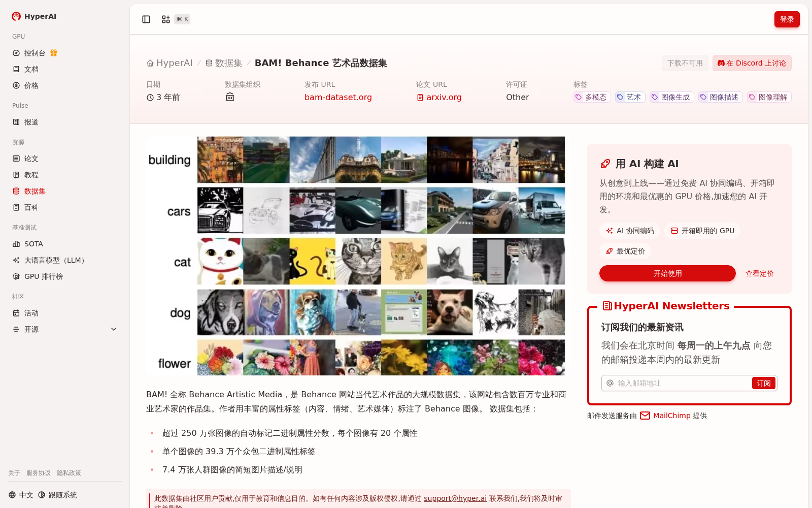Click the rocket icon beside 用 AI 构建 AI

click(605, 164)
